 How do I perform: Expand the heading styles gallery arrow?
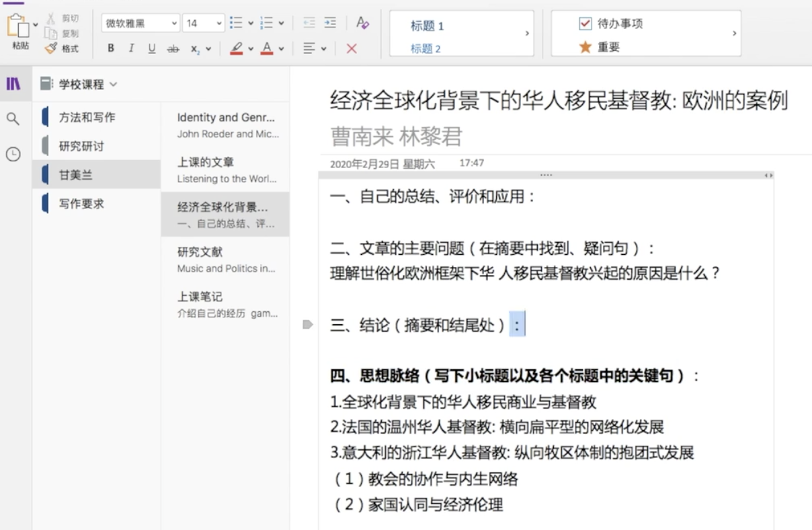click(x=527, y=33)
